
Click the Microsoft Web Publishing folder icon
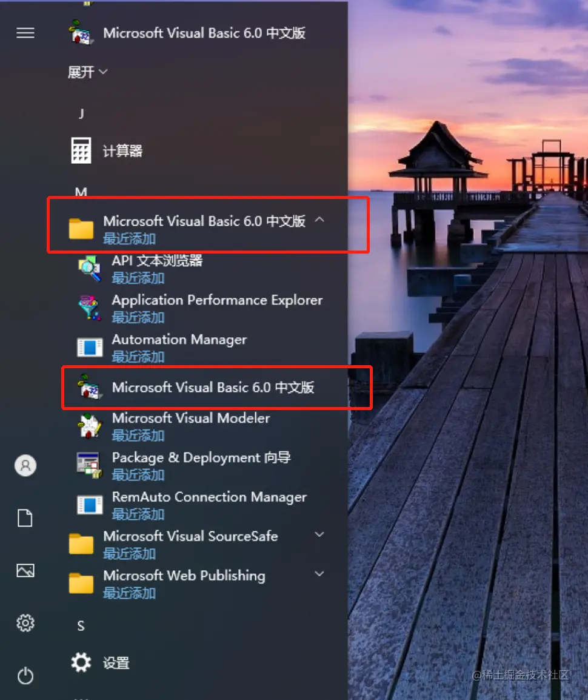(81, 583)
